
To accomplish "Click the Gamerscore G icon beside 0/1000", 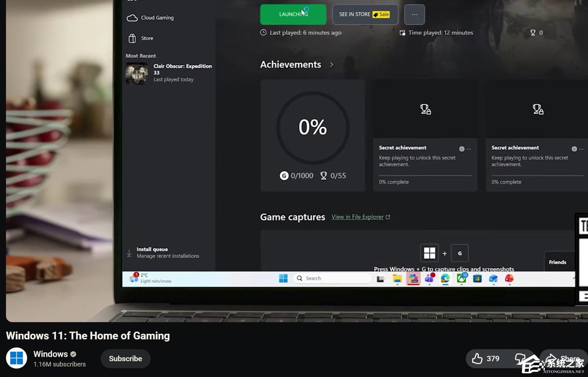I will (x=284, y=175).
